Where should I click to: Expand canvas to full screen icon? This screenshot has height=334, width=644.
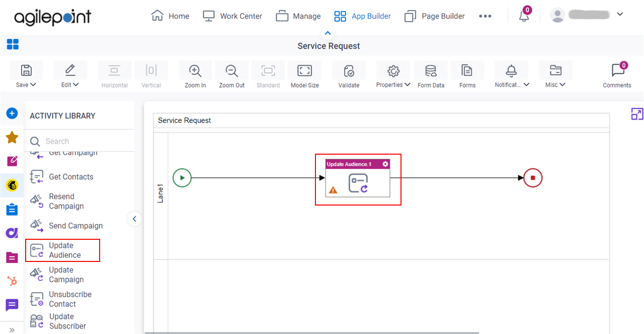point(637,114)
